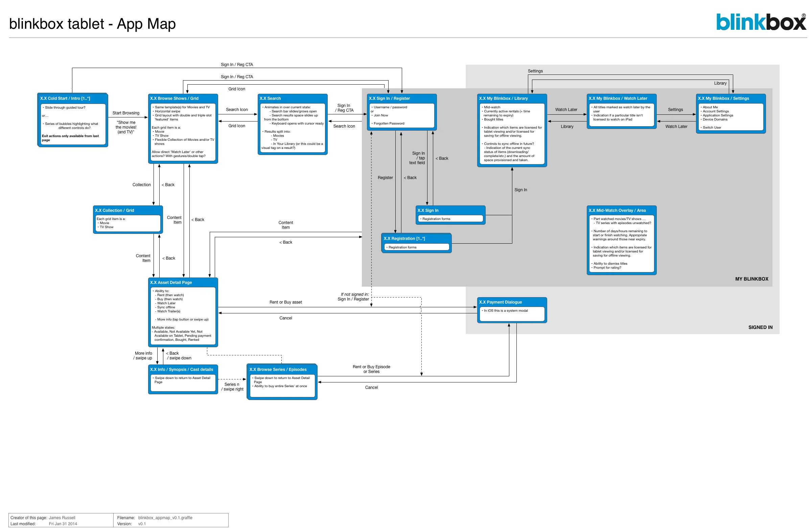This screenshot has width=812, height=531.
Task: Click the 'Device Domains' bullet text
Action: click(x=715, y=119)
